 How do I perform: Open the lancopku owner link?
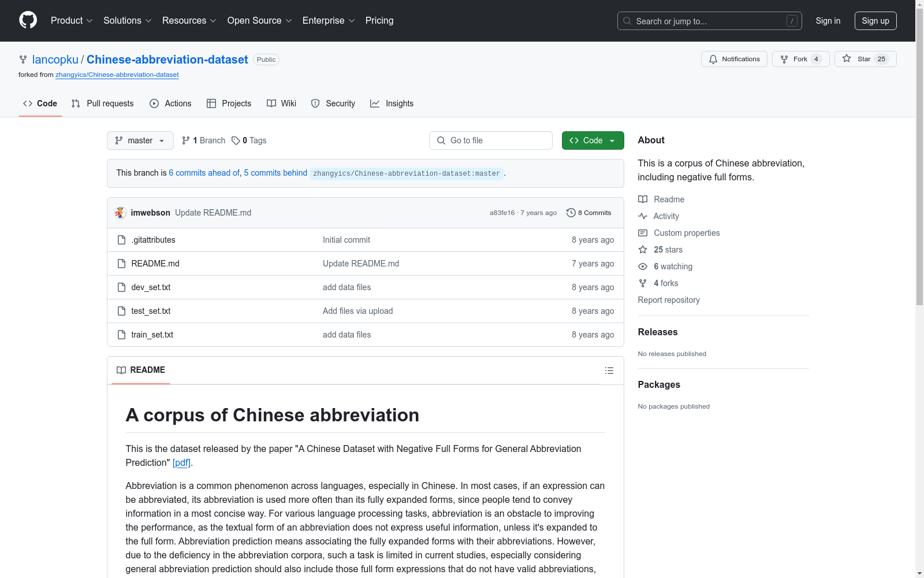pos(55,60)
